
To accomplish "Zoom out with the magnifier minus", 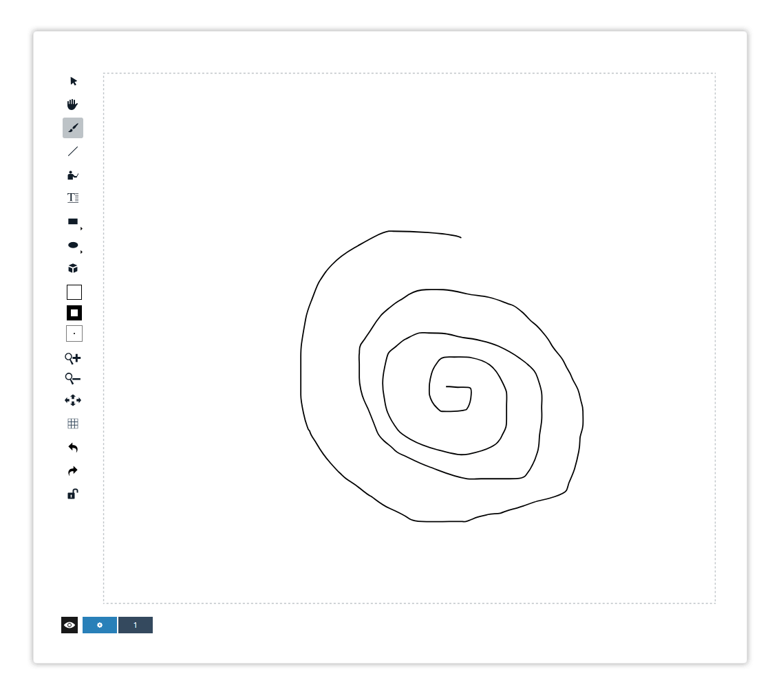I will pos(73,379).
